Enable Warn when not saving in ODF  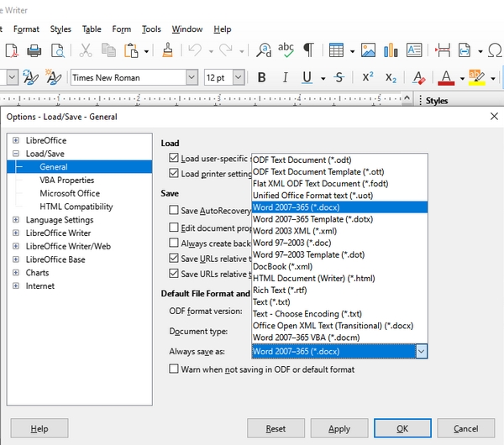(x=174, y=369)
